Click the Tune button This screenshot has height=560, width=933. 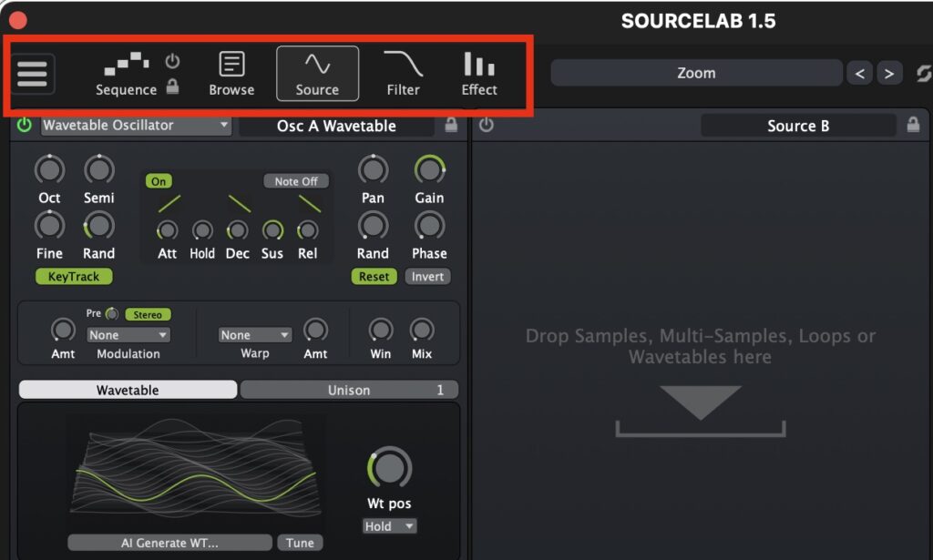click(300, 543)
